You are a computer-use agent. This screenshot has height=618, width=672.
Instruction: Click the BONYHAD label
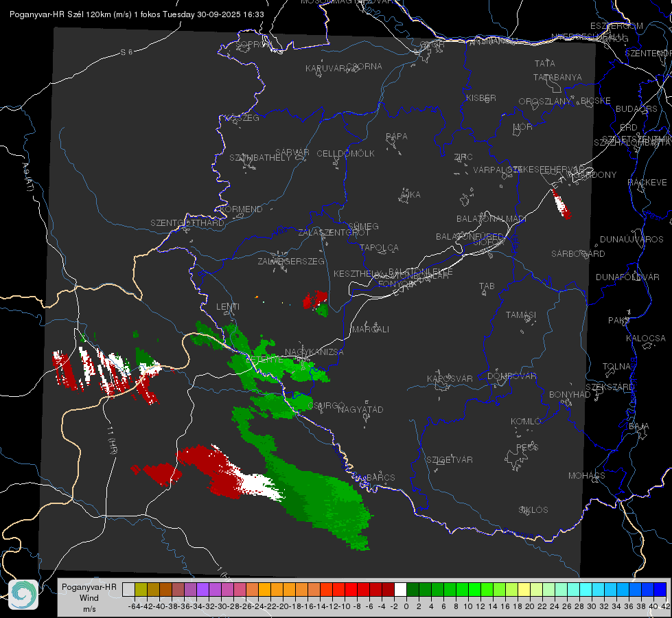coord(570,395)
